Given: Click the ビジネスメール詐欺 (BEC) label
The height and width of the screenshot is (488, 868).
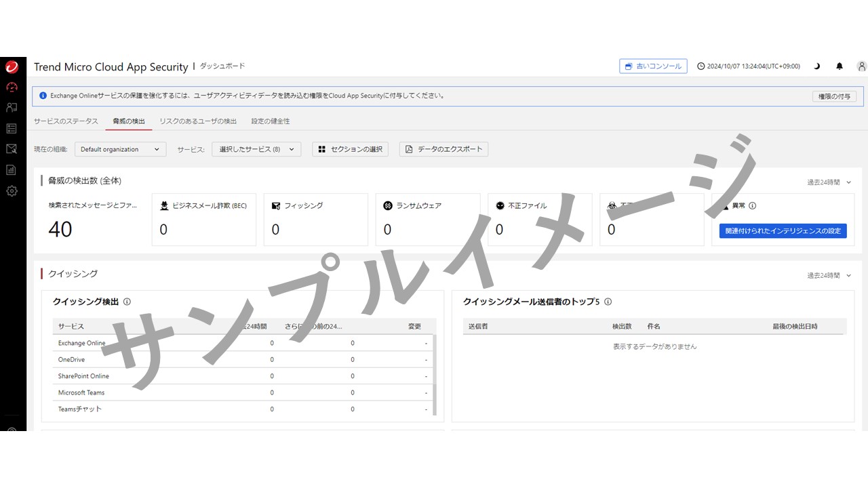Looking at the screenshot, I should (x=210, y=205).
